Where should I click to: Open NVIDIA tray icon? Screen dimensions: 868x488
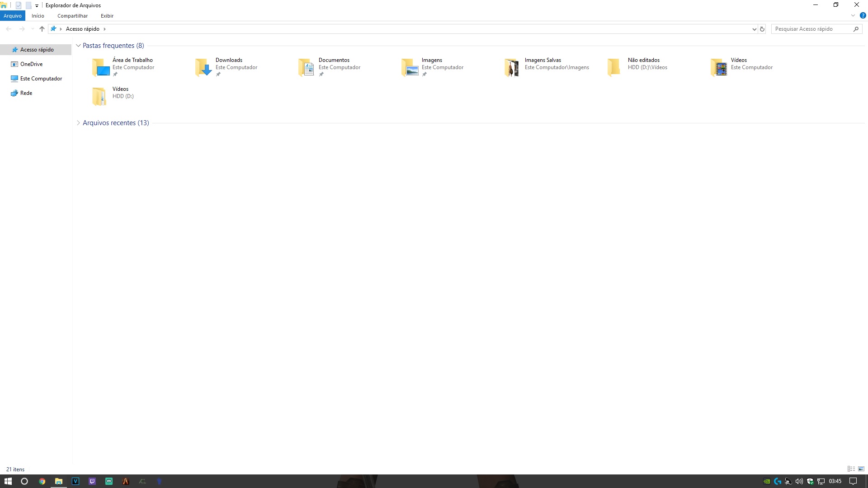tap(767, 481)
